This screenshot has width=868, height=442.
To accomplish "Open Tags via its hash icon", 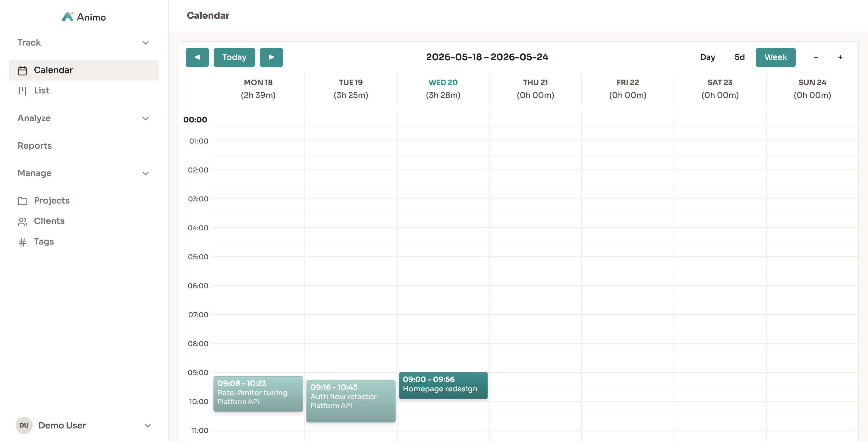I will (x=23, y=242).
